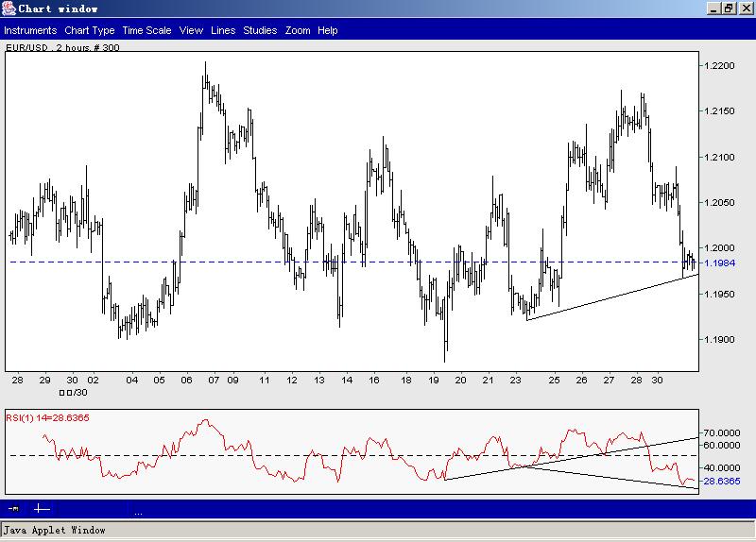Screen dimensions: 756x542
Task: Click the 40.0000 RSI axis label
Action: tap(722, 467)
